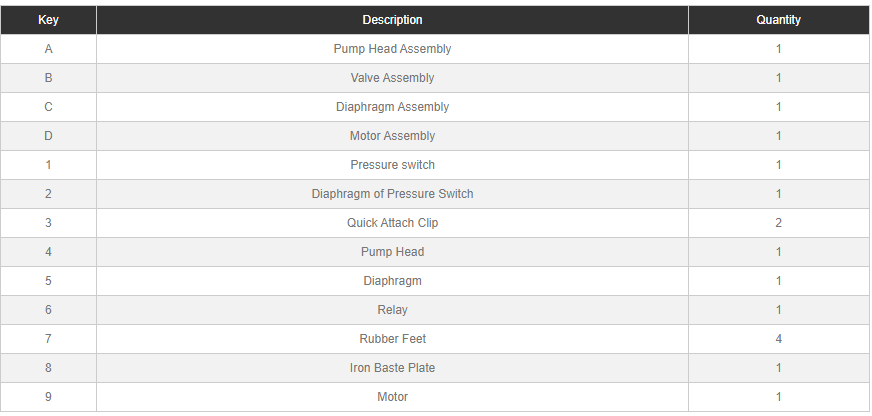Click key letter D cell

tap(48, 136)
